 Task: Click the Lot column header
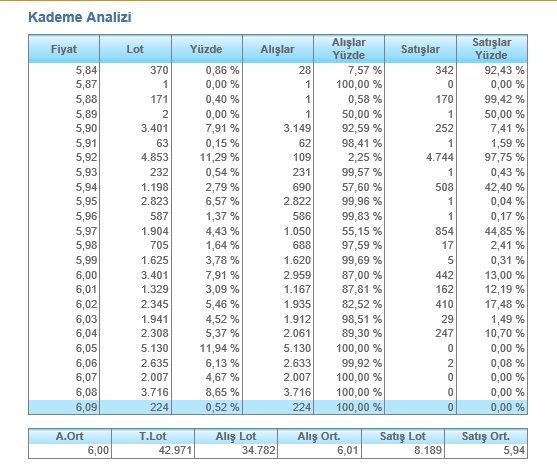tap(135, 49)
